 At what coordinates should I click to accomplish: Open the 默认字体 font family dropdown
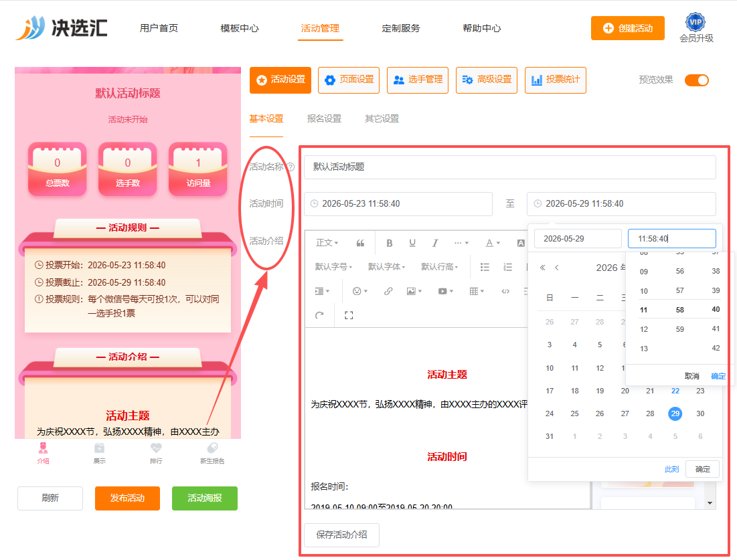pyautogui.click(x=386, y=267)
